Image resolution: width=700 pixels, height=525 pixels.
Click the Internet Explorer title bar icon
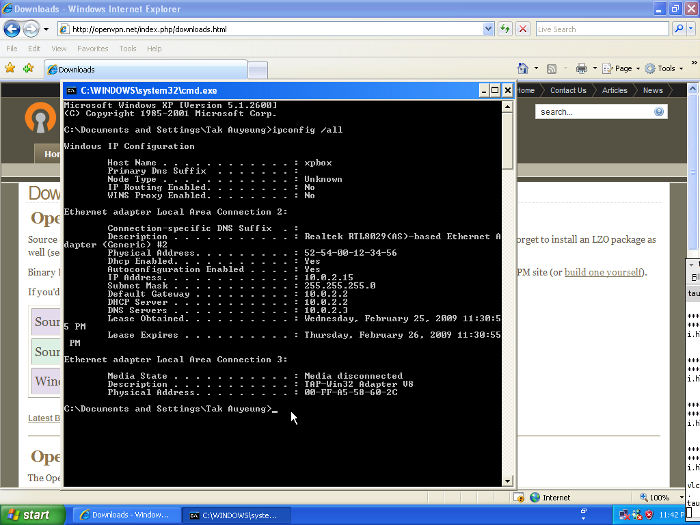point(7,8)
